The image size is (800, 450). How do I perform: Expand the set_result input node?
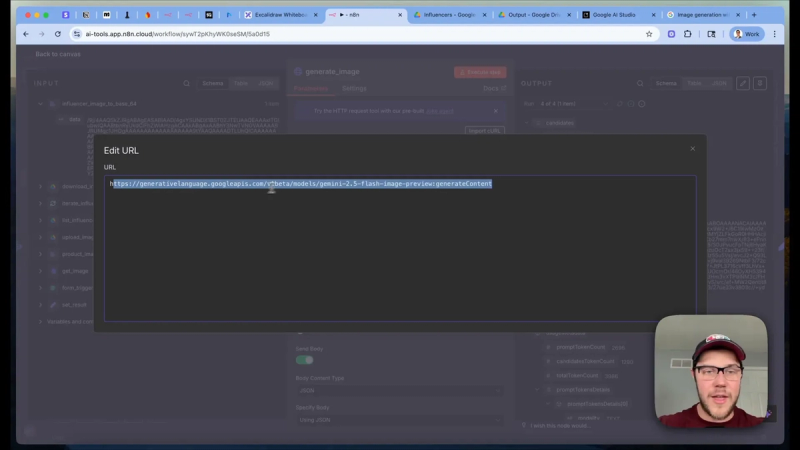[40, 305]
